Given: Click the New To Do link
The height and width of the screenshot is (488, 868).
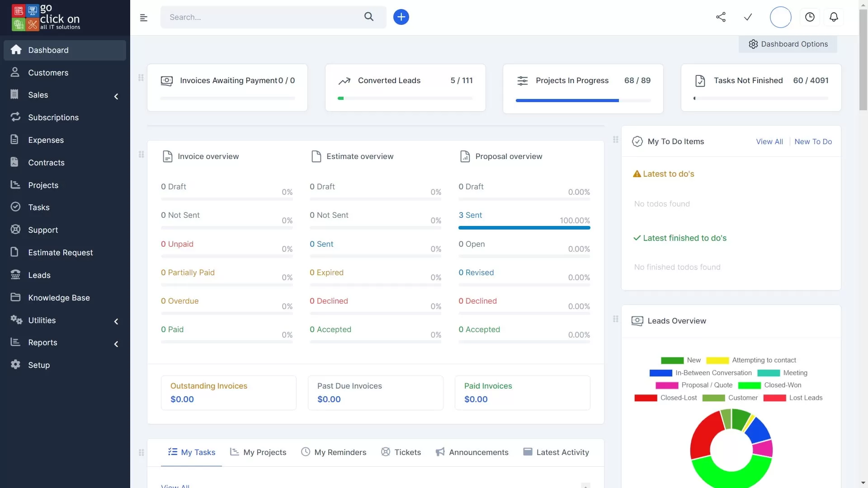Looking at the screenshot, I should (x=813, y=141).
